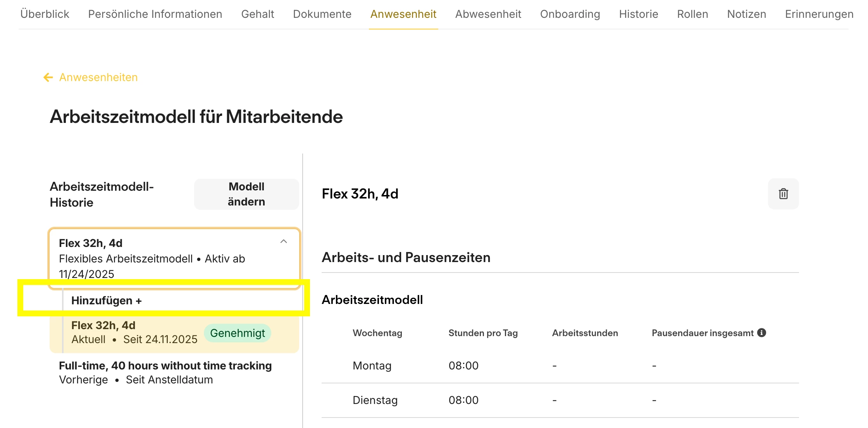Screen dimensions: 868x428
Task: Click the trash delete icon
Action: coord(783,194)
